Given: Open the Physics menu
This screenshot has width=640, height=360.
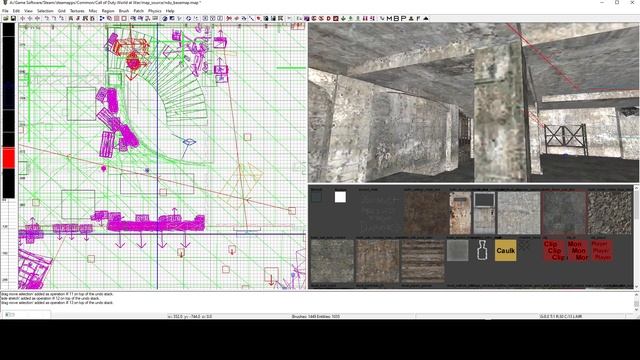Looking at the screenshot, I should pos(154,11).
